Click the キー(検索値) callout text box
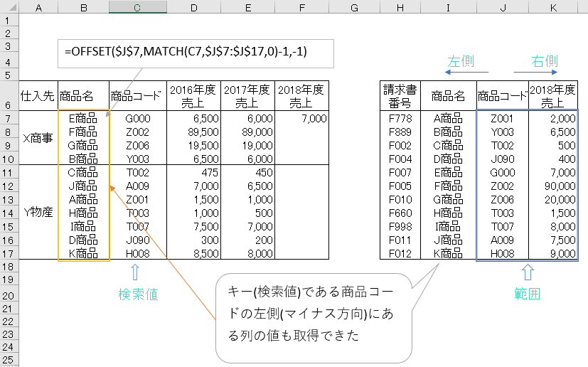Viewport: 588px width, 367px height. coord(314,318)
